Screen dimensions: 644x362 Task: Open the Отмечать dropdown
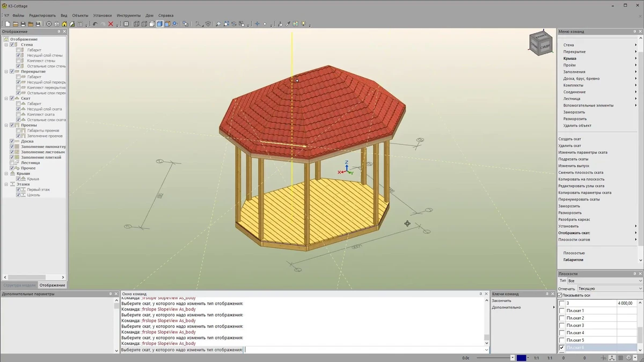click(610, 289)
